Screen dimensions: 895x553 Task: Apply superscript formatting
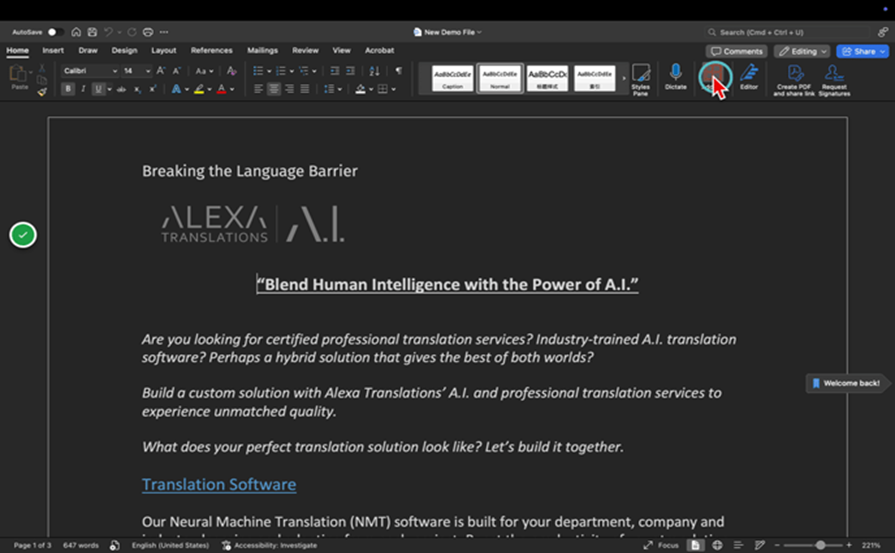152,89
